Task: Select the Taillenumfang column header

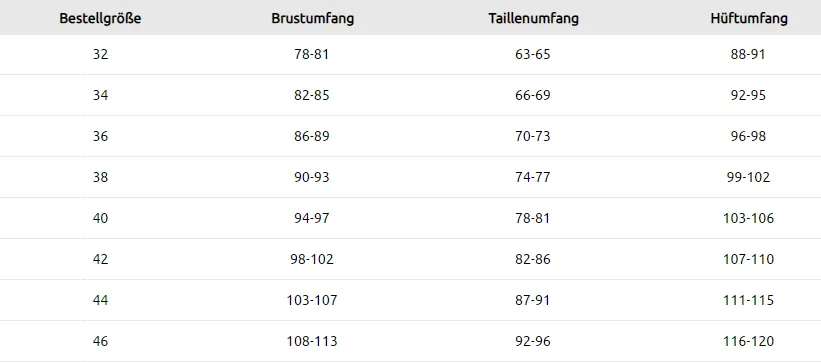Action: point(534,18)
